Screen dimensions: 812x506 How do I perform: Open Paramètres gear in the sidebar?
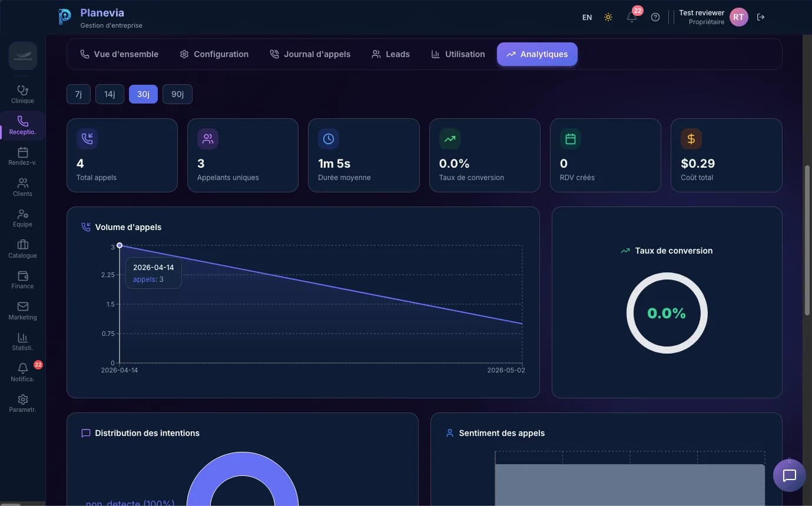coord(22,404)
